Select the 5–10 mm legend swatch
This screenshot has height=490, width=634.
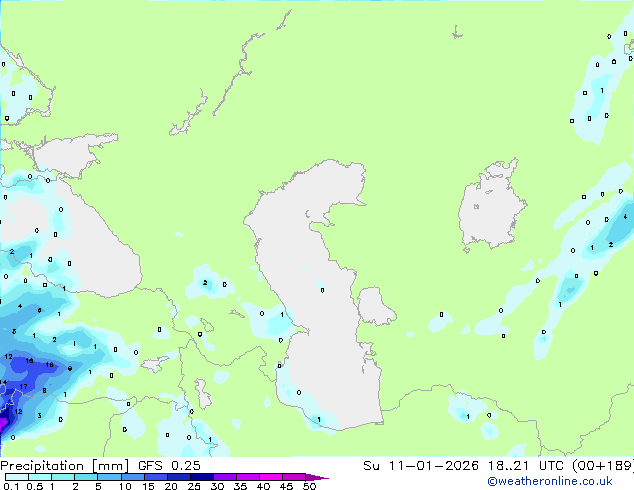click(109, 477)
